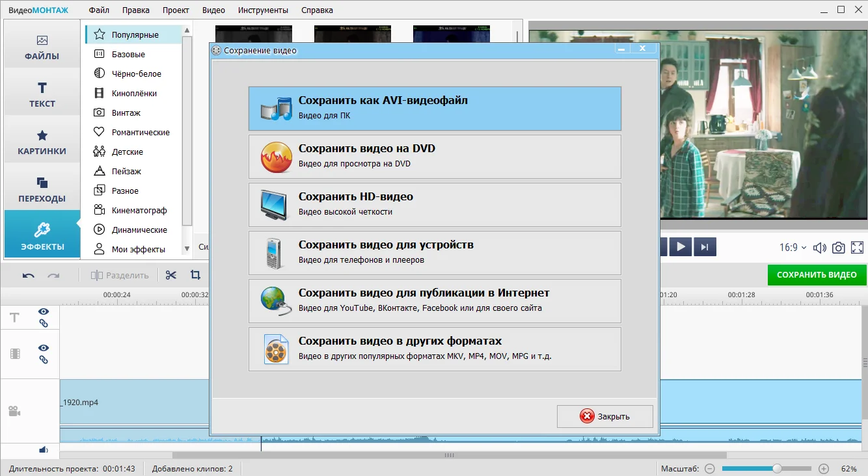
Task: Open fullscreen preview mode icon
Action: point(857,247)
